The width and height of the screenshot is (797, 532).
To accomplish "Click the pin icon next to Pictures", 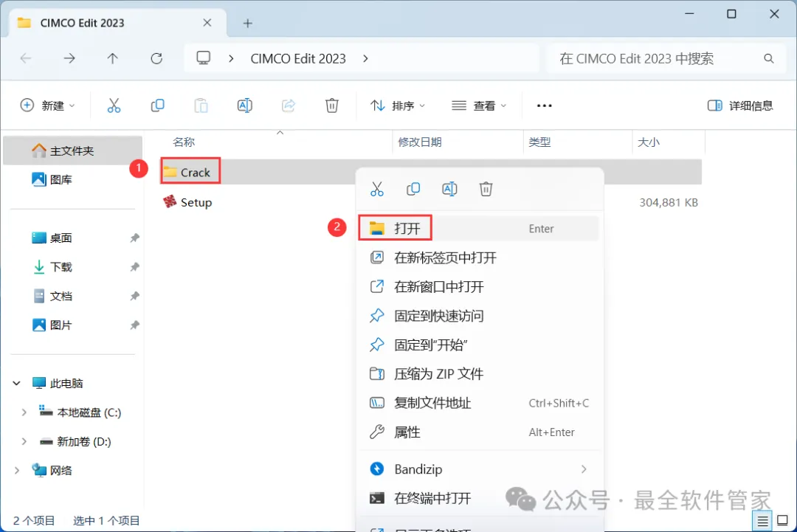I will point(134,325).
